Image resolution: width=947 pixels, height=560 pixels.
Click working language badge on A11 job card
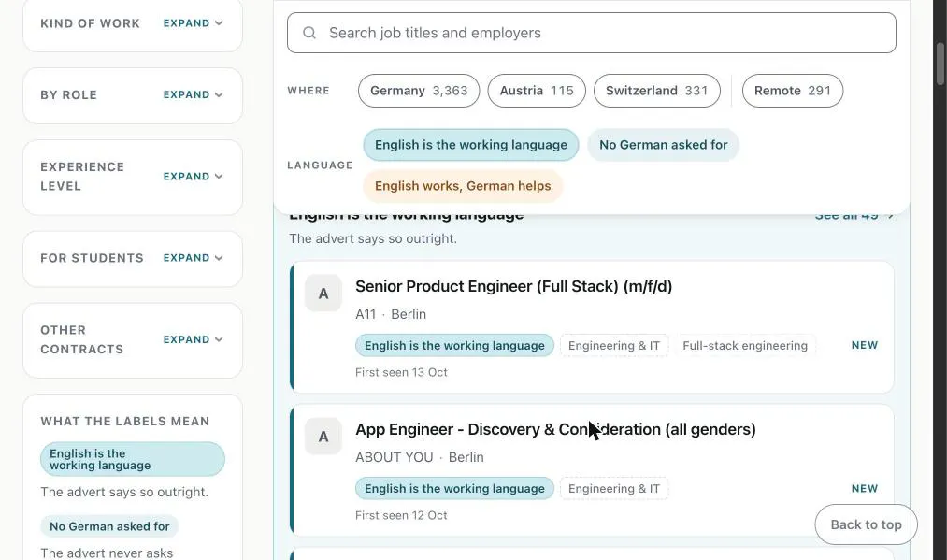[454, 346]
